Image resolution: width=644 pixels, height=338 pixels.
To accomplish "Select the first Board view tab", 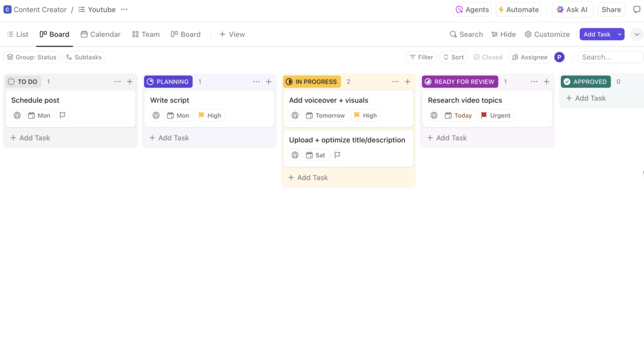I will pos(54,34).
